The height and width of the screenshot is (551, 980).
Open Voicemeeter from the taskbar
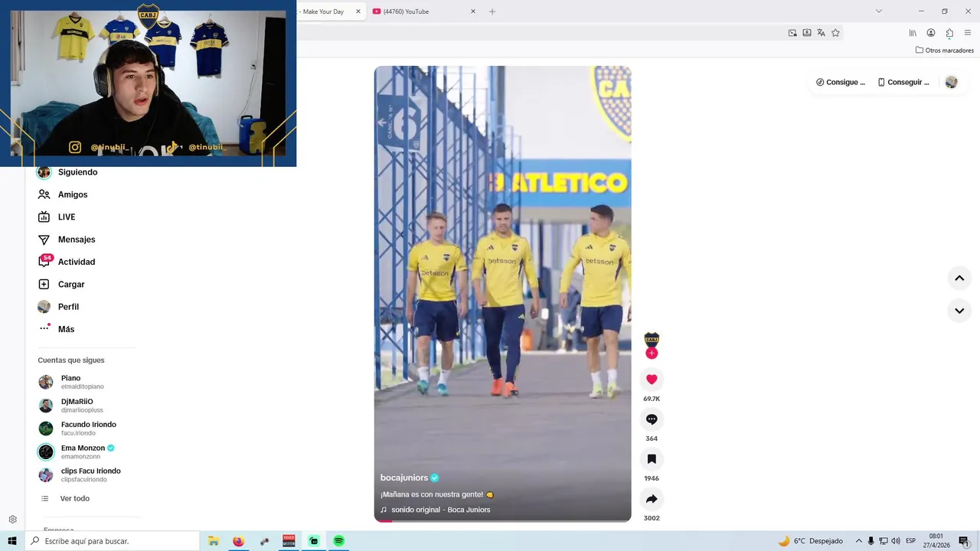click(x=289, y=541)
